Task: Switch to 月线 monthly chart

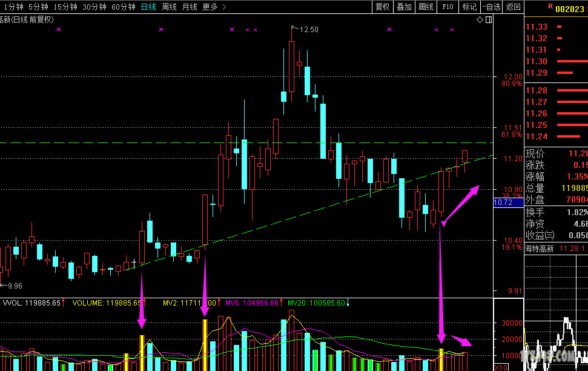Action: click(190, 7)
